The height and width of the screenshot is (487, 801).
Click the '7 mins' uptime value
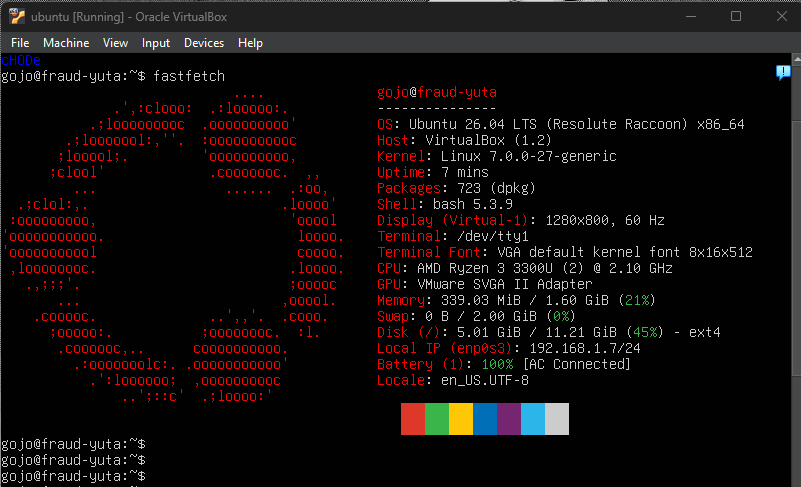465,172
